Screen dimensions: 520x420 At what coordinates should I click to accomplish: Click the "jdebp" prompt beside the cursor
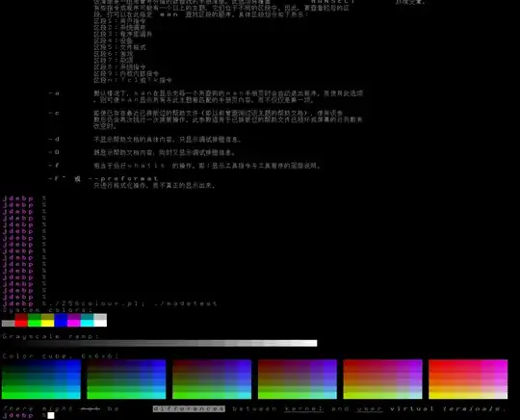tap(18, 415)
